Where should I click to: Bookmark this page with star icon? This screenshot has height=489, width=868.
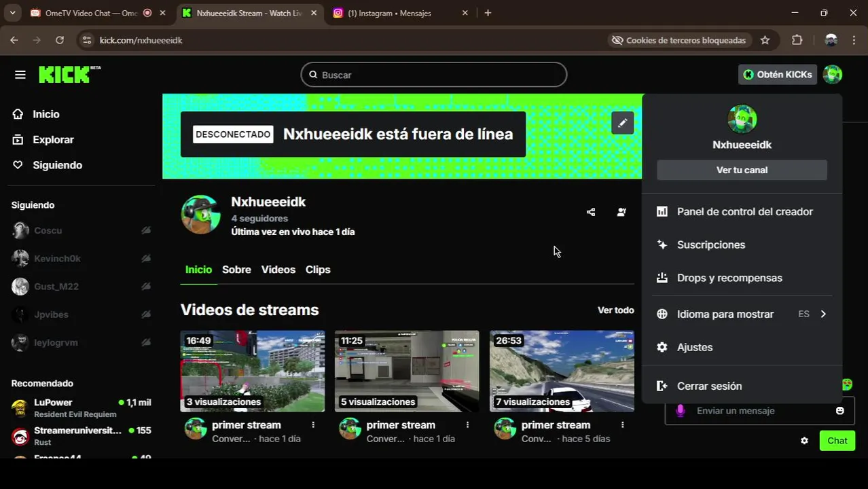[765, 40]
